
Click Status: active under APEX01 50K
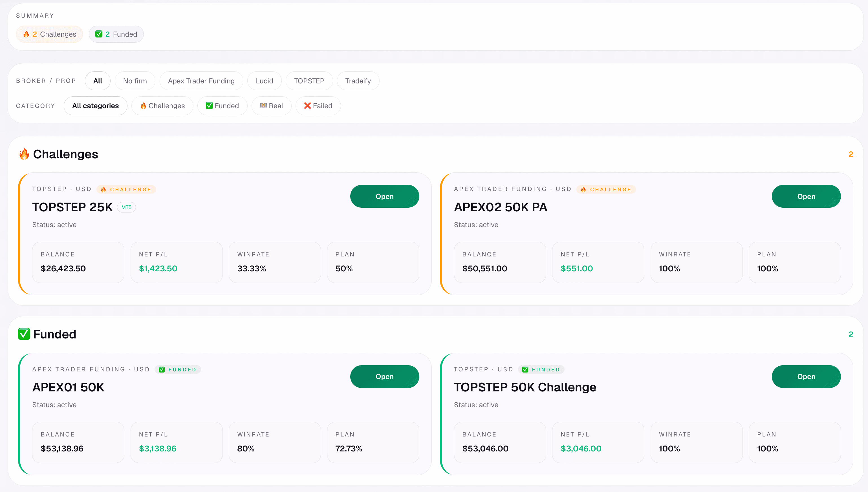point(54,405)
